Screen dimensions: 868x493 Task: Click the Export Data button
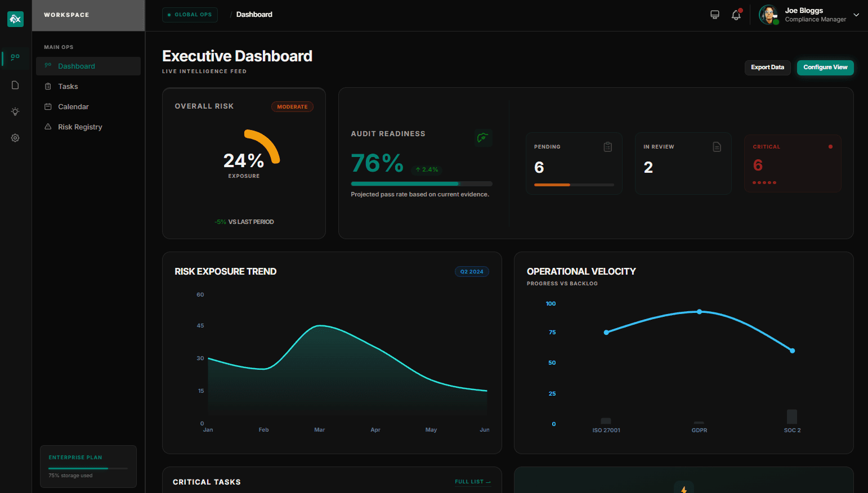pyautogui.click(x=768, y=68)
